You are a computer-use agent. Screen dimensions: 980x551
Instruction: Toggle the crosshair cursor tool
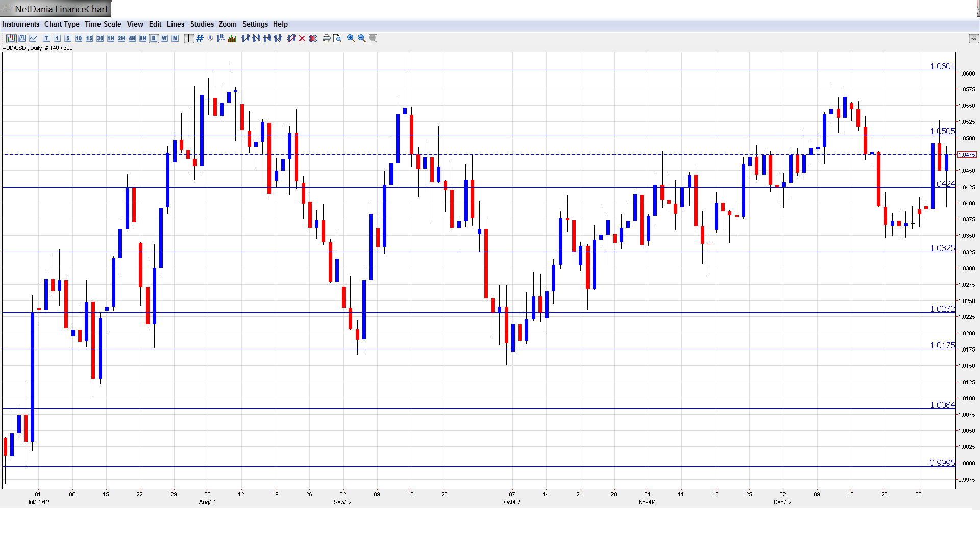pyautogui.click(x=189, y=38)
